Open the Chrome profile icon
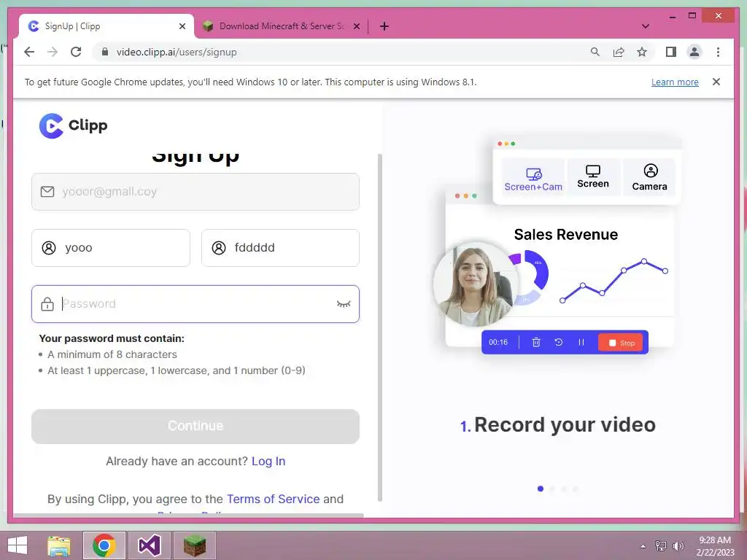The image size is (747, 560). [x=694, y=52]
